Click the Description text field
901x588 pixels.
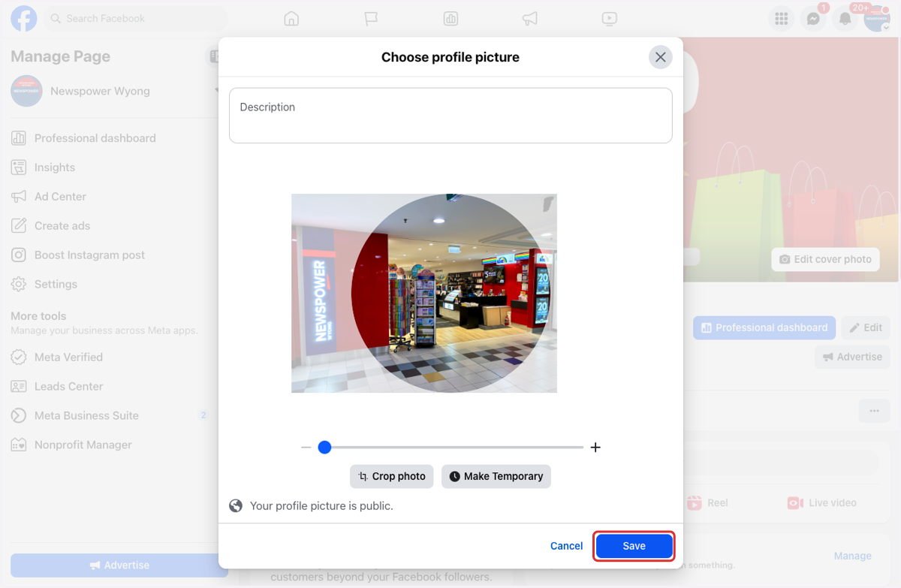[450, 116]
